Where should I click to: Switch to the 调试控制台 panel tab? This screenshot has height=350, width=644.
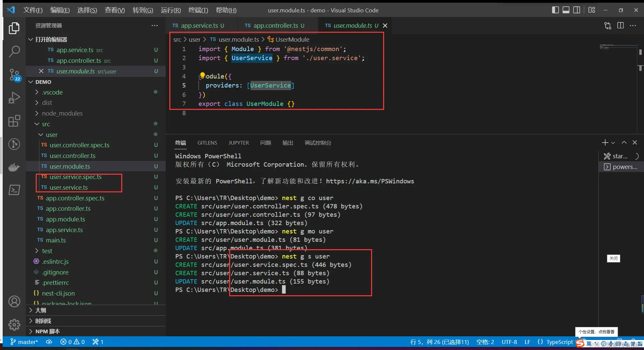pos(318,143)
